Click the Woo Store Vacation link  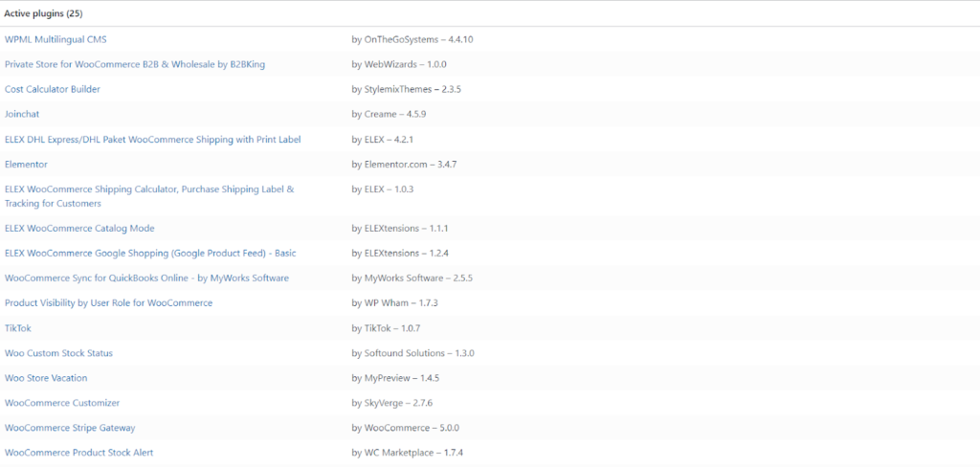click(x=46, y=377)
